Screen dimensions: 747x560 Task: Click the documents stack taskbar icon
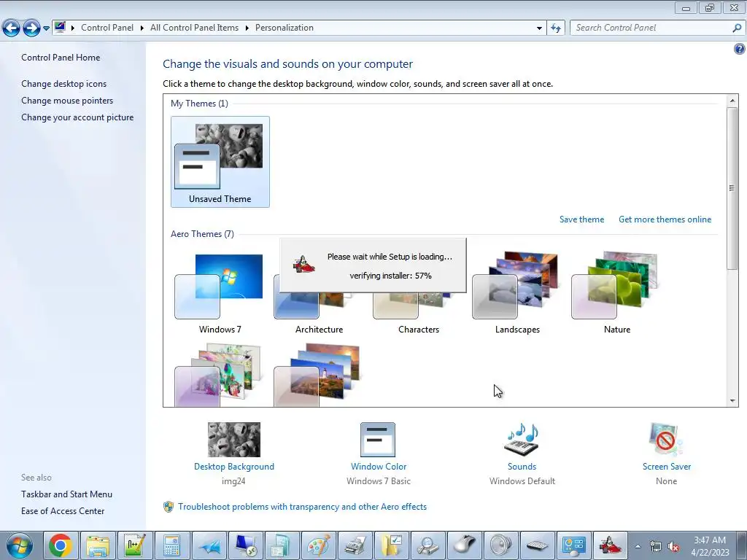(282, 545)
